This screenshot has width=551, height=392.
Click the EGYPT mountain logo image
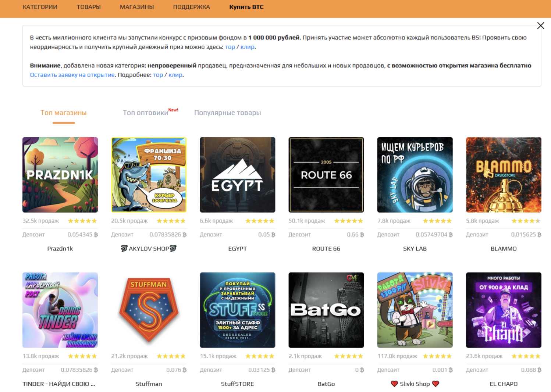237,175
